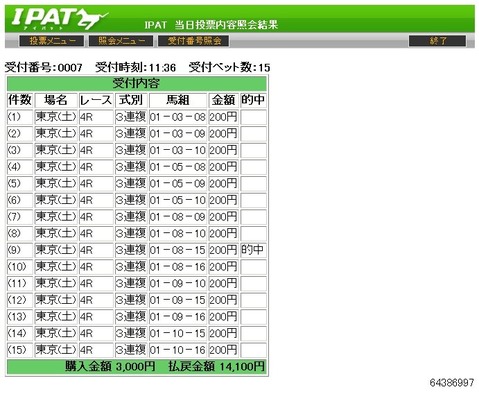The height and width of the screenshot is (394, 479).
Task: Select horse combination 01-09-16
Action: (x=178, y=317)
